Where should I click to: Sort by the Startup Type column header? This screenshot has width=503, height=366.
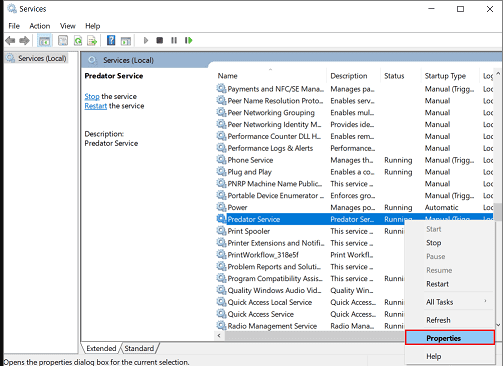(x=450, y=76)
